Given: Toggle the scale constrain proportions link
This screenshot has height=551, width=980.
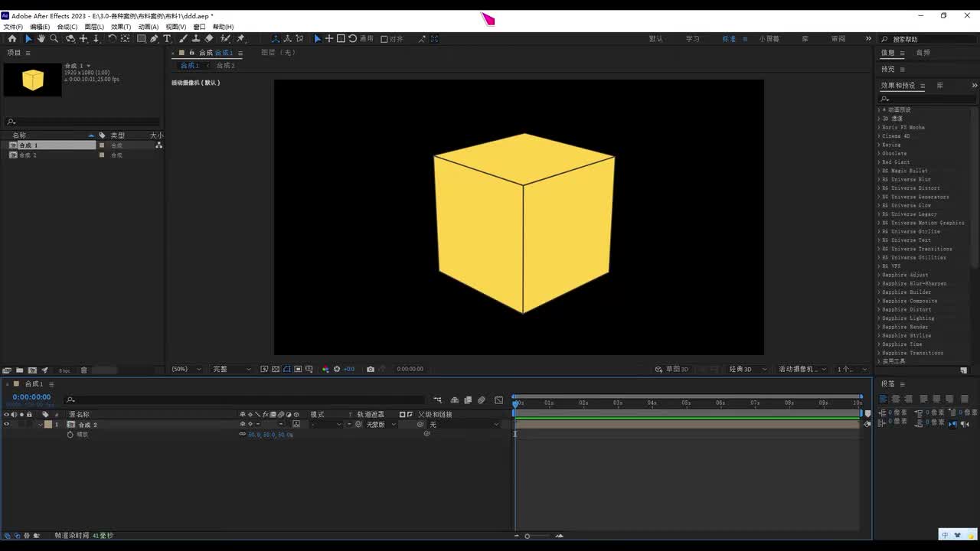Looking at the screenshot, I should pyautogui.click(x=243, y=434).
